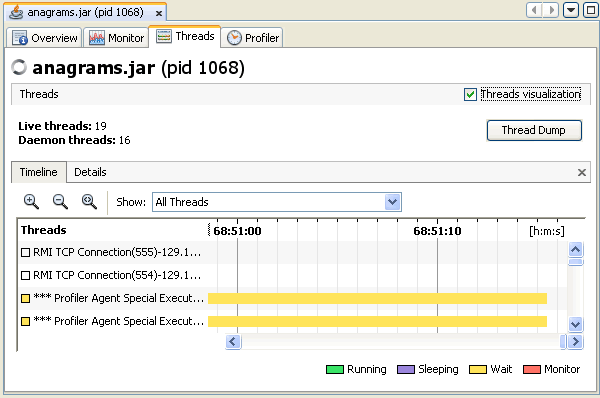Screen dimensions: 600x398
Task: Disable the Threads visualization checkbox
Action: pos(470,94)
